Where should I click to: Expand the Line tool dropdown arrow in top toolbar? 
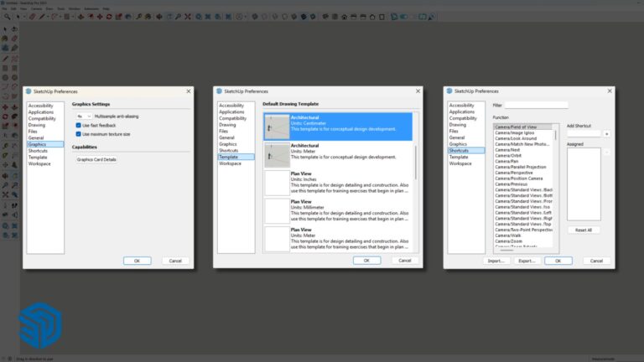pyautogui.click(x=48, y=17)
